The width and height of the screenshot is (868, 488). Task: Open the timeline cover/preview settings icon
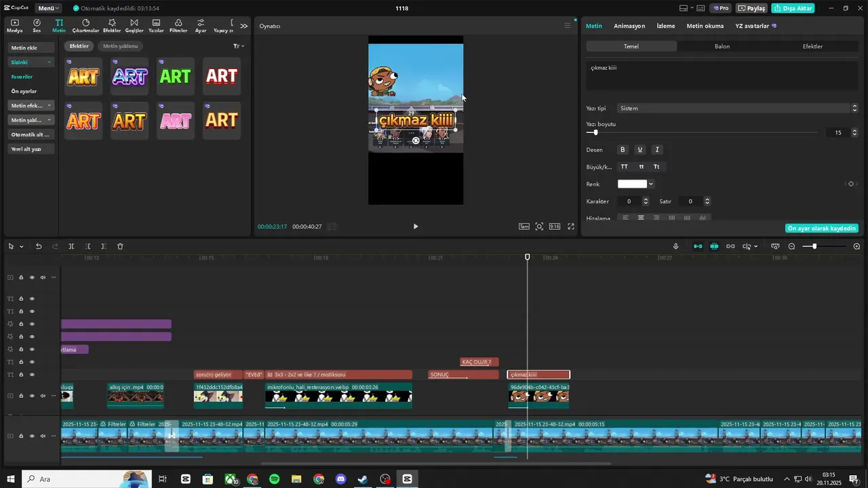click(x=775, y=246)
